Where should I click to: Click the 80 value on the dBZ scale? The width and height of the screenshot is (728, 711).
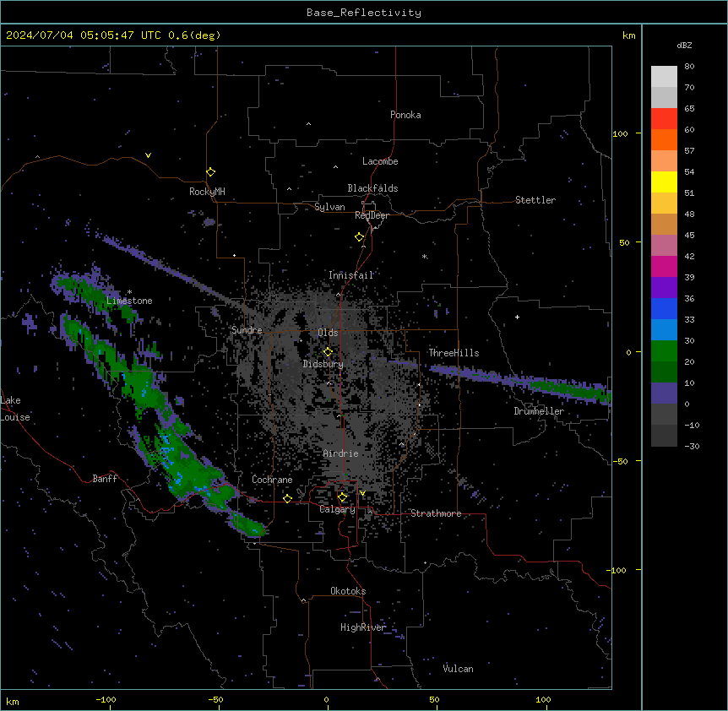click(x=689, y=67)
